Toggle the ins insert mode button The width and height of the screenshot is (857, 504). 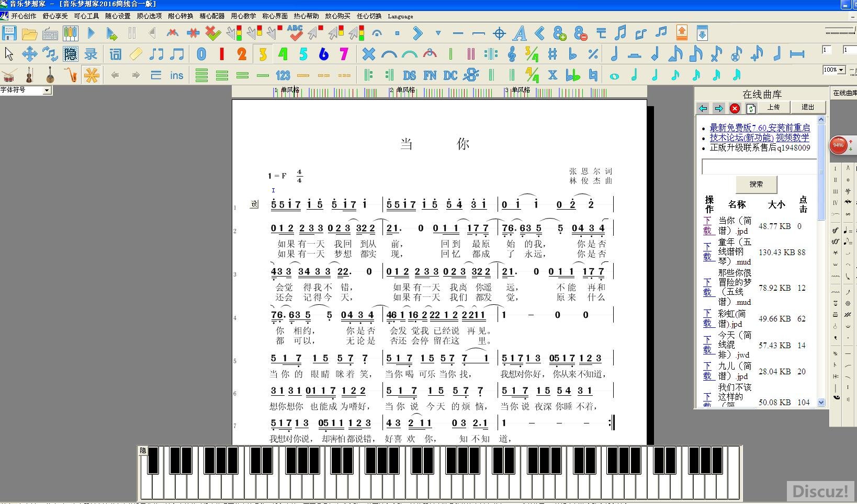click(176, 75)
